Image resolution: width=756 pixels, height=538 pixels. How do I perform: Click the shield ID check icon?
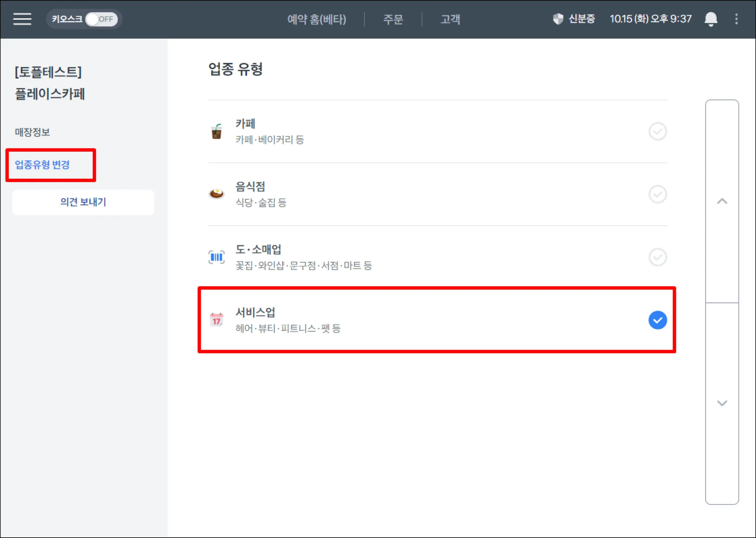coord(558,19)
